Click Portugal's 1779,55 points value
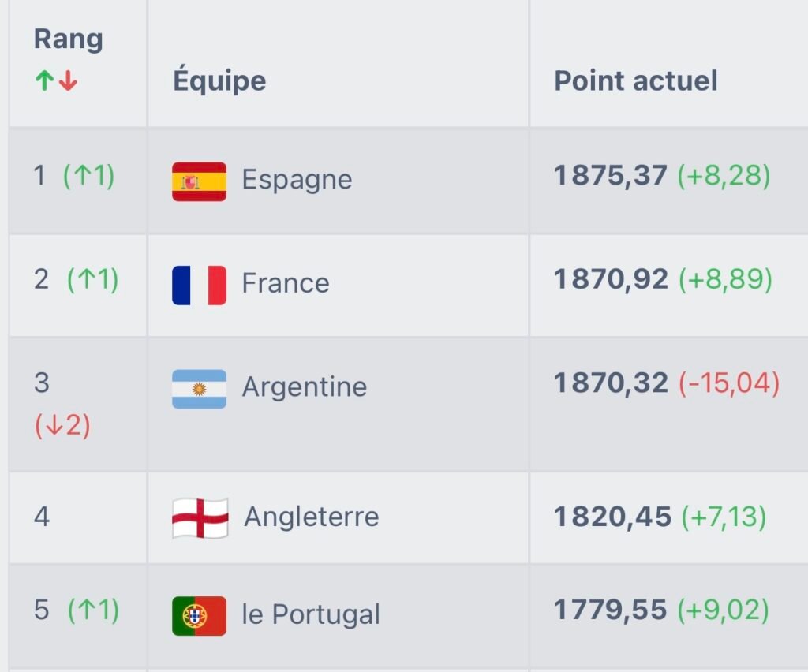 (x=610, y=610)
